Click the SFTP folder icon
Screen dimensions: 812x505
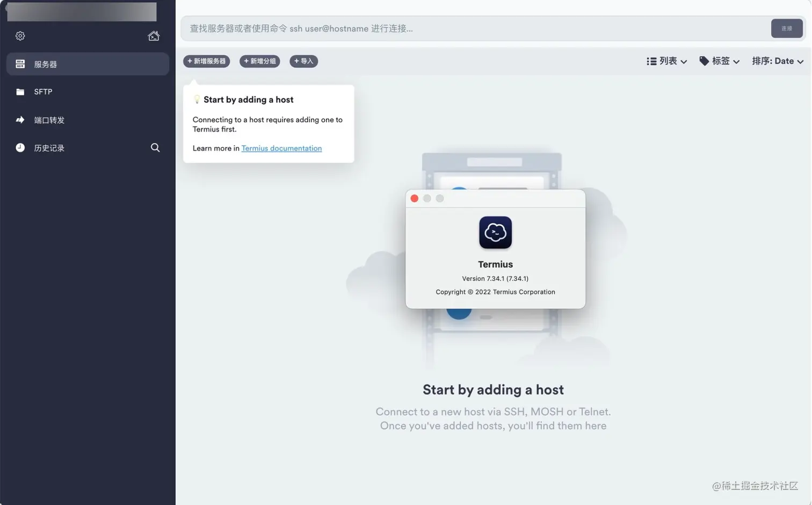pos(20,92)
